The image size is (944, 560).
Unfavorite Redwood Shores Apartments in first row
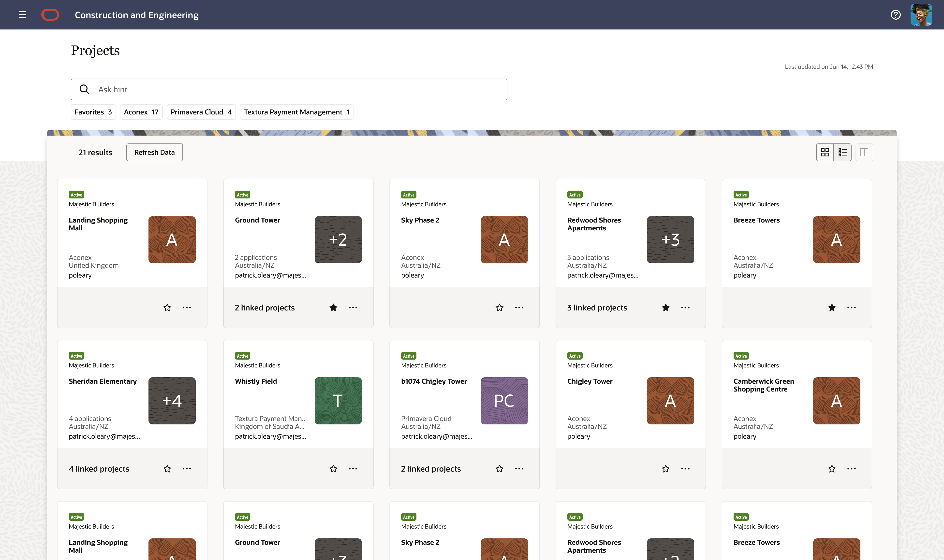pos(666,308)
